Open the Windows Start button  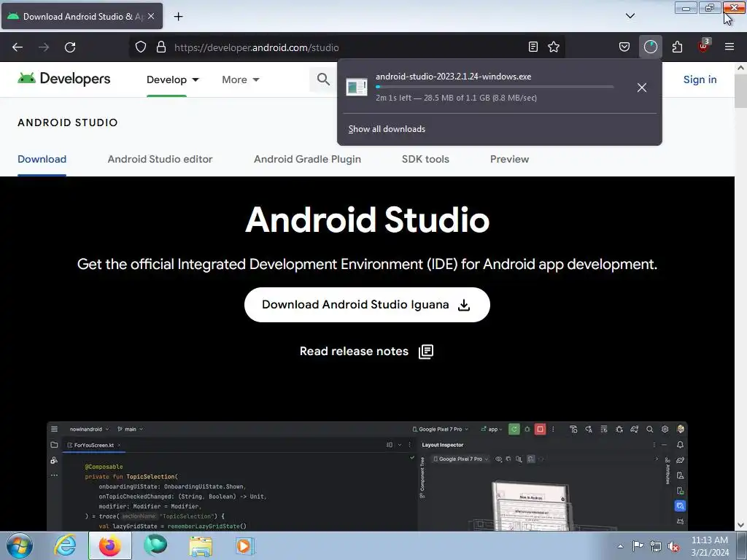(19, 545)
